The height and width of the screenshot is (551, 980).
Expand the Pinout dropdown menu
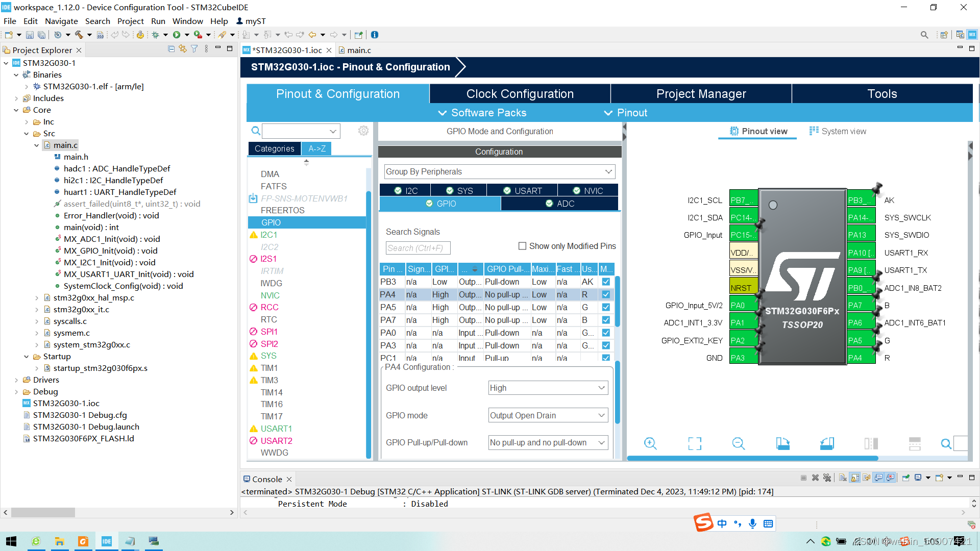pos(626,113)
